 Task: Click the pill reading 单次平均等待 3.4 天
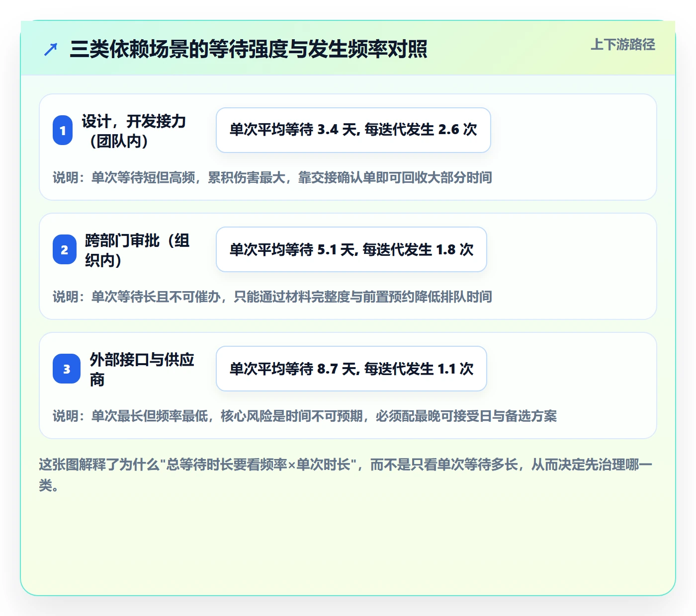353,130
